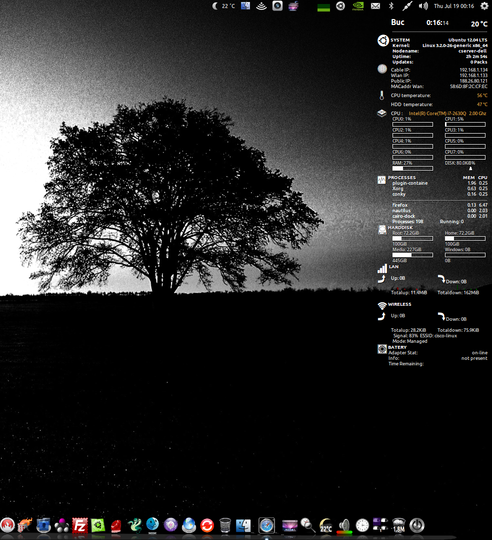The width and height of the screenshot is (492, 540).
Task: Click the moon 22 °C weather indicator
Action: pos(223,6)
